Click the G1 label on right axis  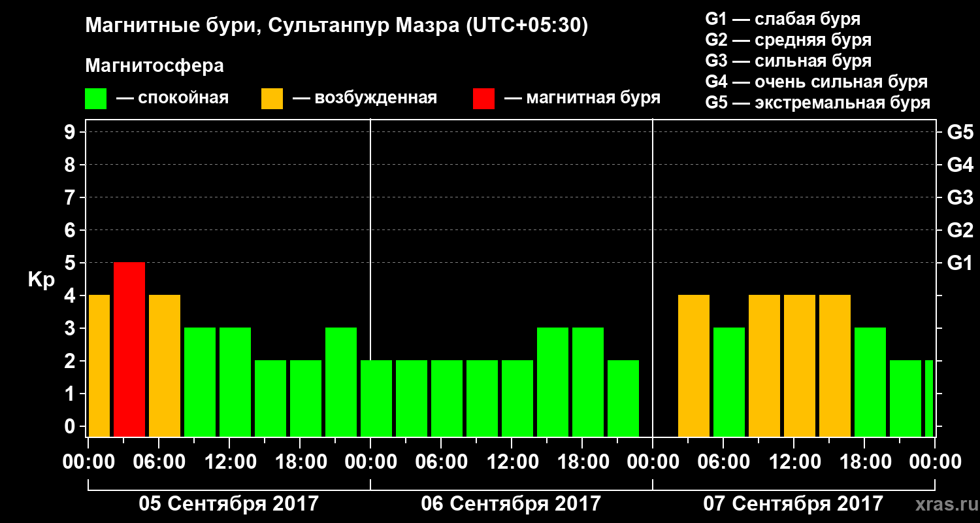click(x=960, y=263)
